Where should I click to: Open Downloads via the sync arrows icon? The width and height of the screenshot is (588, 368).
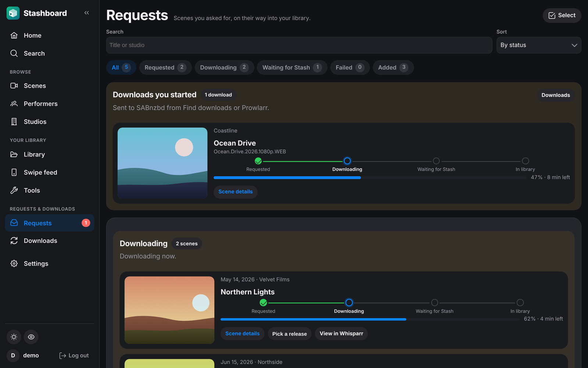pyautogui.click(x=14, y=241)
